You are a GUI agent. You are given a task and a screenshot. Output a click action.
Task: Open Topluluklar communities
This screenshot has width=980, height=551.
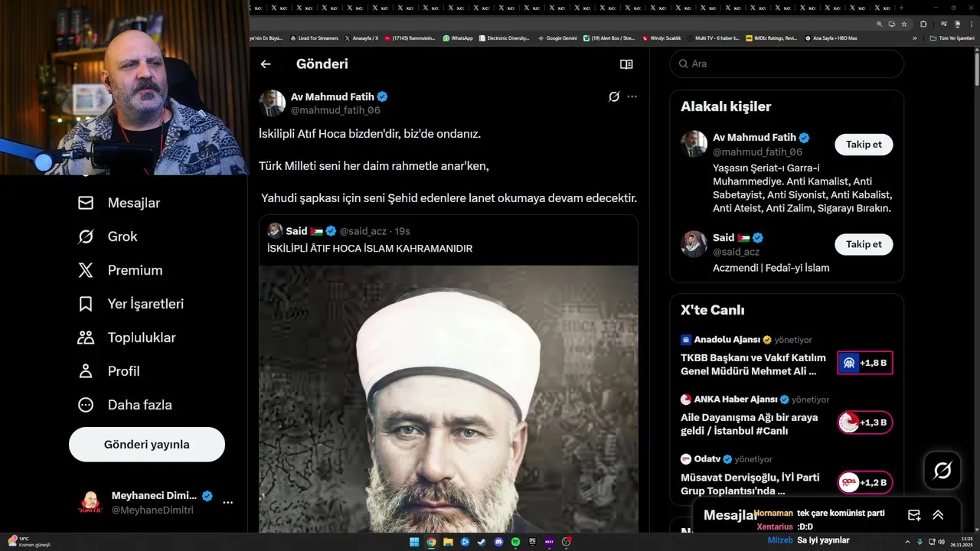(126, 337)
